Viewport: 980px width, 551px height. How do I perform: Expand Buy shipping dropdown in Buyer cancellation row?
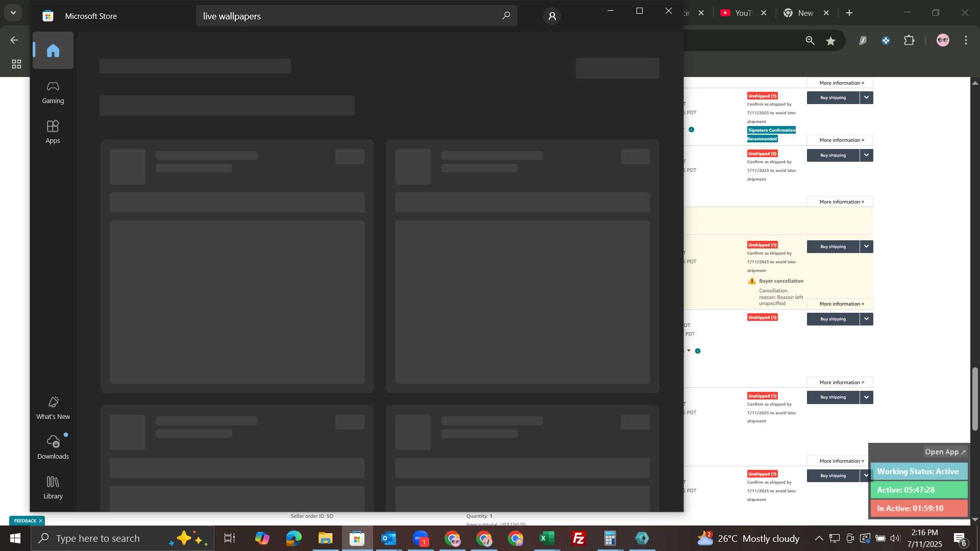[x=866, y=246]
